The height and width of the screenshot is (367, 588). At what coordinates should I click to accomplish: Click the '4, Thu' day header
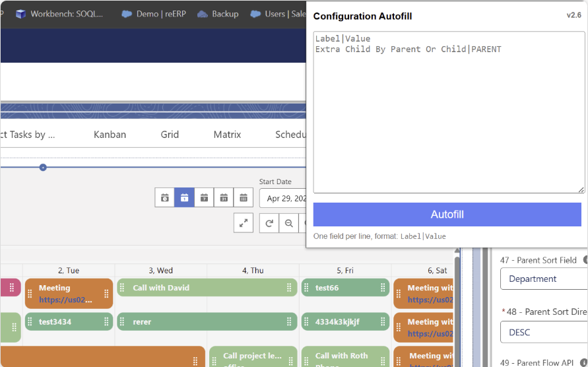253,270
